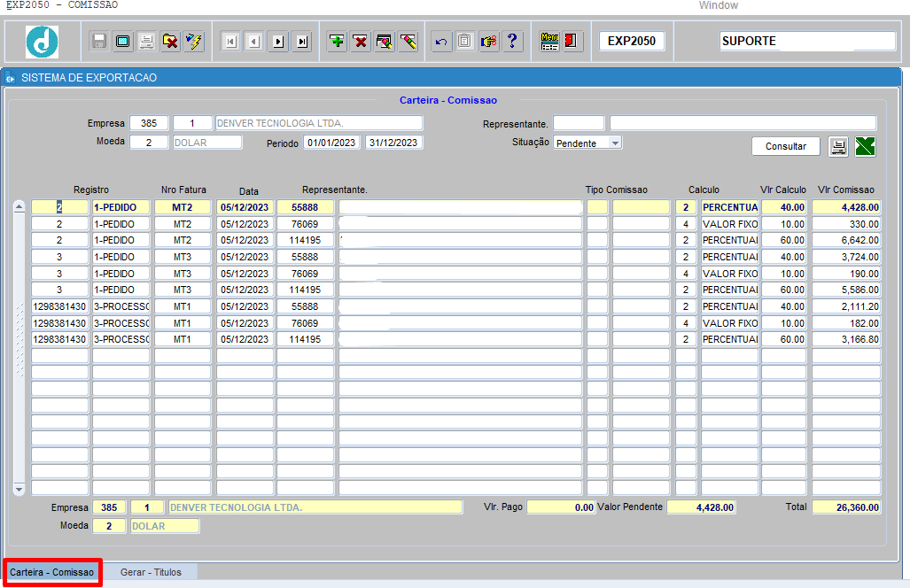Click the Representante name filter field
Viewport: 910px width, 588px height.
(x=743, y=123)
